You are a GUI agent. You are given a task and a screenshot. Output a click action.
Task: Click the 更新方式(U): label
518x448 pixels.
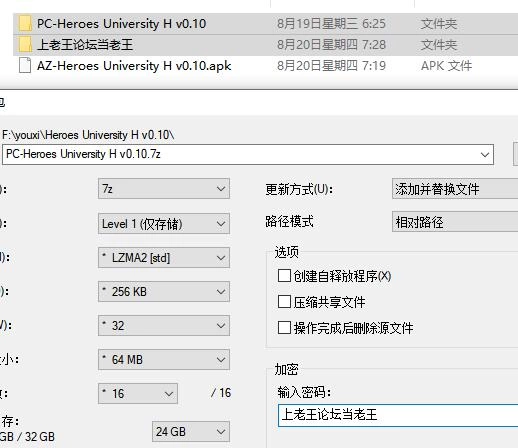tap(299, 190)
